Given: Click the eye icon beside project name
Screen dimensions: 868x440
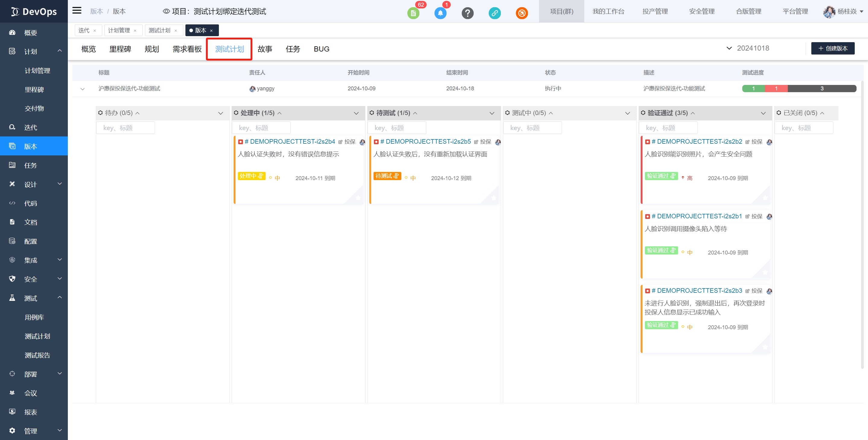Looking at the screenshot, I should tap(166, 11).
